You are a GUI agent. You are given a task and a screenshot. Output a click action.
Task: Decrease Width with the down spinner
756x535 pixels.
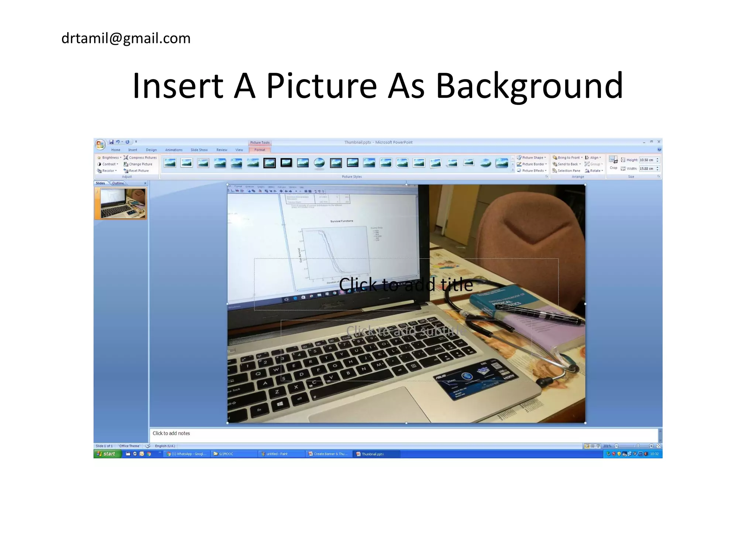(657, 170)
